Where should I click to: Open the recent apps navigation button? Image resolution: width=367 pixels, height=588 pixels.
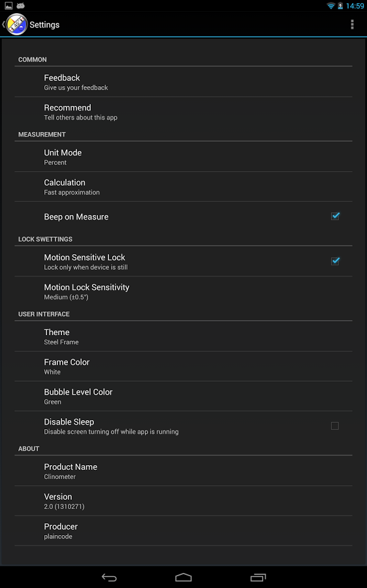point(258,578)
